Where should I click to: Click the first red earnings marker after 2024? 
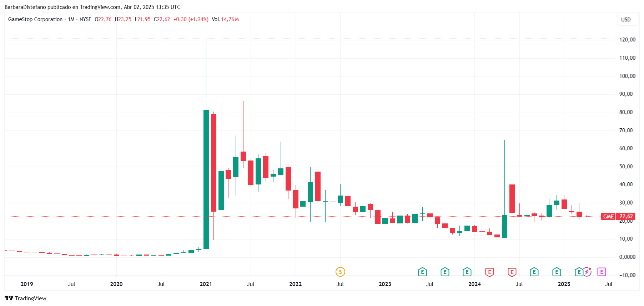coord(489,272)
